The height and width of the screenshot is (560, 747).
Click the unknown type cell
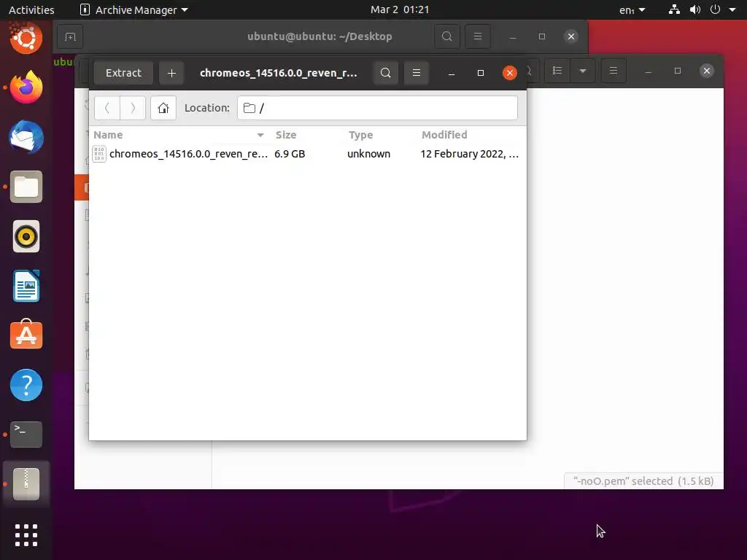[x=368, y=154]
